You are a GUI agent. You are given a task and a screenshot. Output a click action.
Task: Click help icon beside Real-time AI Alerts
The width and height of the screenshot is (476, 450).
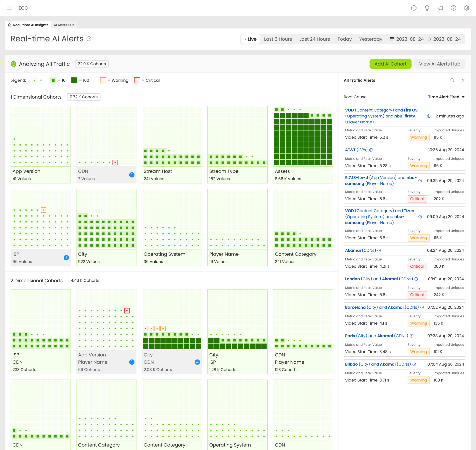point(89,39)
